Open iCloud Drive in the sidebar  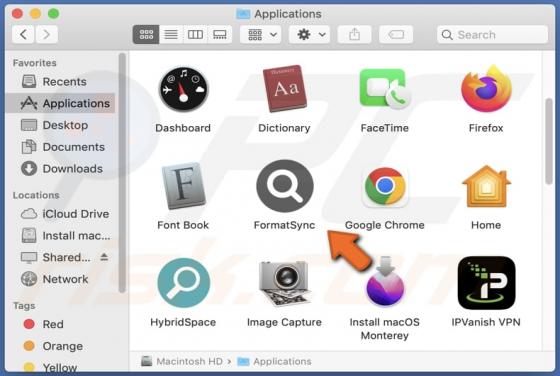pyautogui.click(x=60, y=214)
